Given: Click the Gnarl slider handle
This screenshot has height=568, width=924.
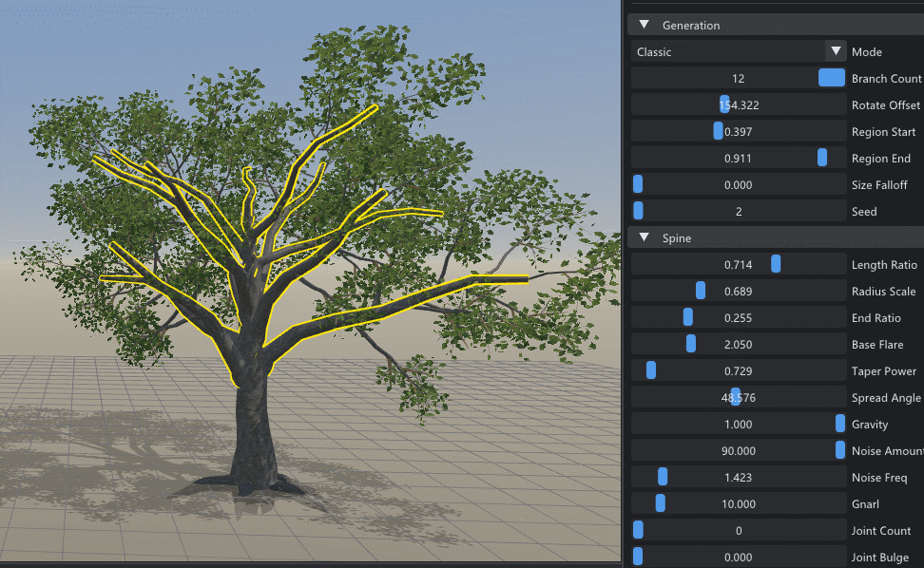Looking at the screenshot, I should coord(660,503).
